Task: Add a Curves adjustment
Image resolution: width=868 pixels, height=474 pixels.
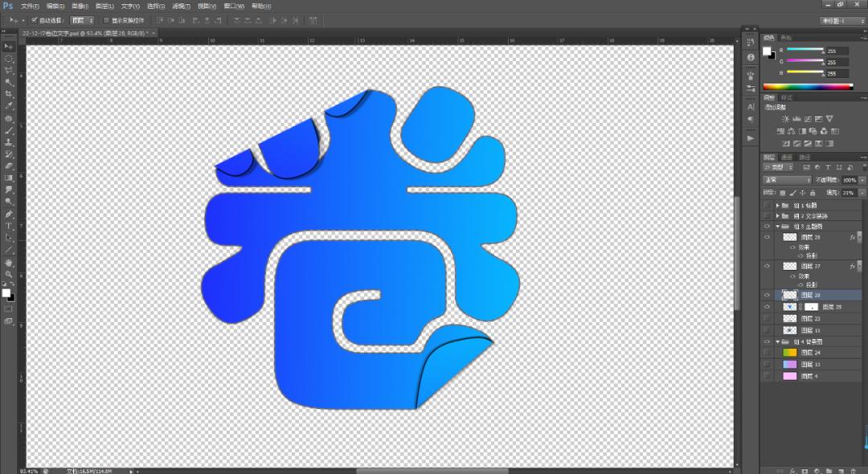Action: coord(807,119)
